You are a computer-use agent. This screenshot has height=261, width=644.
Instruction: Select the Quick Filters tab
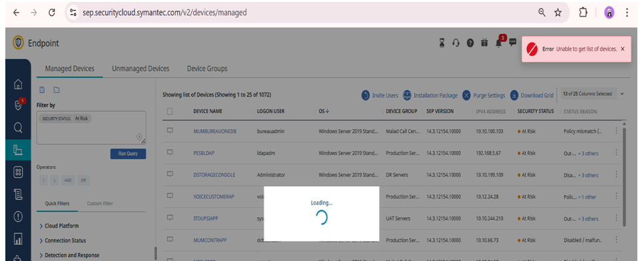coord(57,204)
